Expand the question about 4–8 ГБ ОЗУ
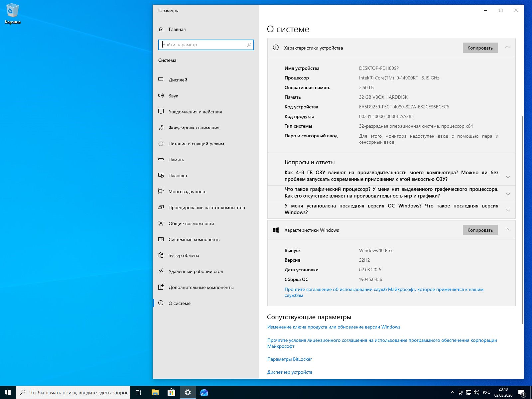 point(508,177)
